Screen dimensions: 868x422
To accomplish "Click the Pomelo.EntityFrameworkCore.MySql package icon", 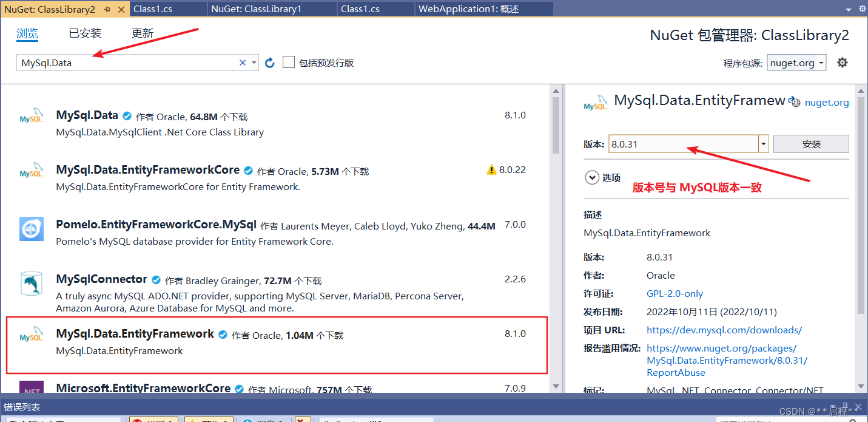I will (31, 229).
